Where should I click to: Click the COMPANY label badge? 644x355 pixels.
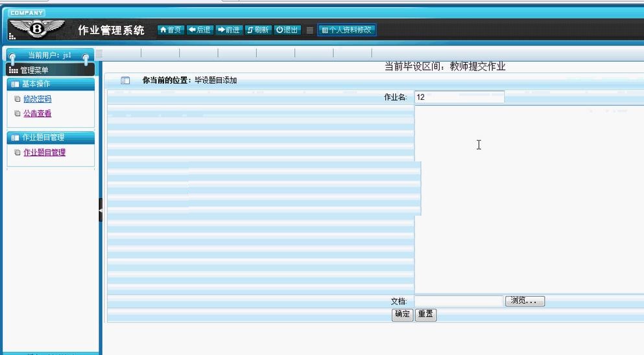[27, 13]
